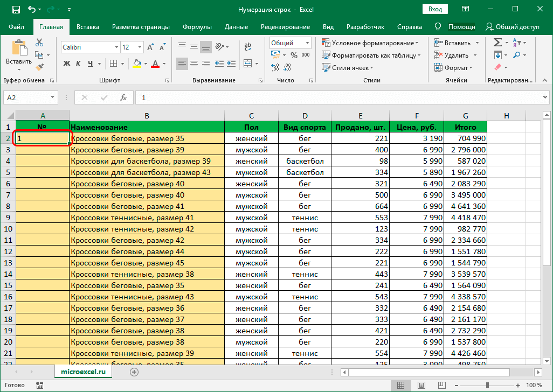Click the Вход sign-in button
This screenshot has width=553, height=392.
[435, 9]
